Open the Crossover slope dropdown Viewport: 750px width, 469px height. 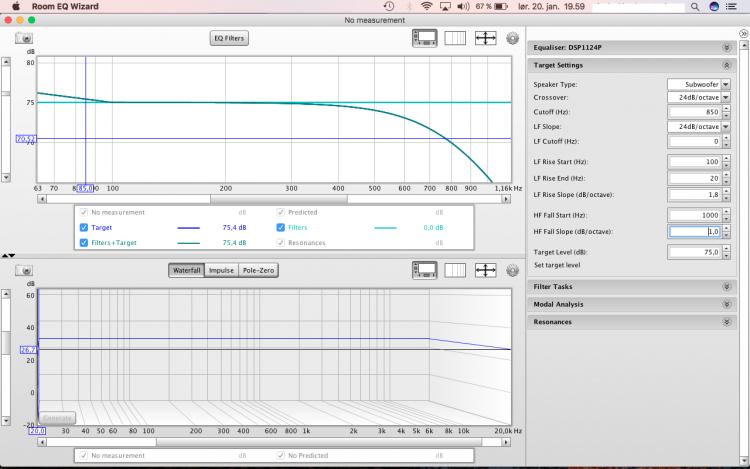698,98
